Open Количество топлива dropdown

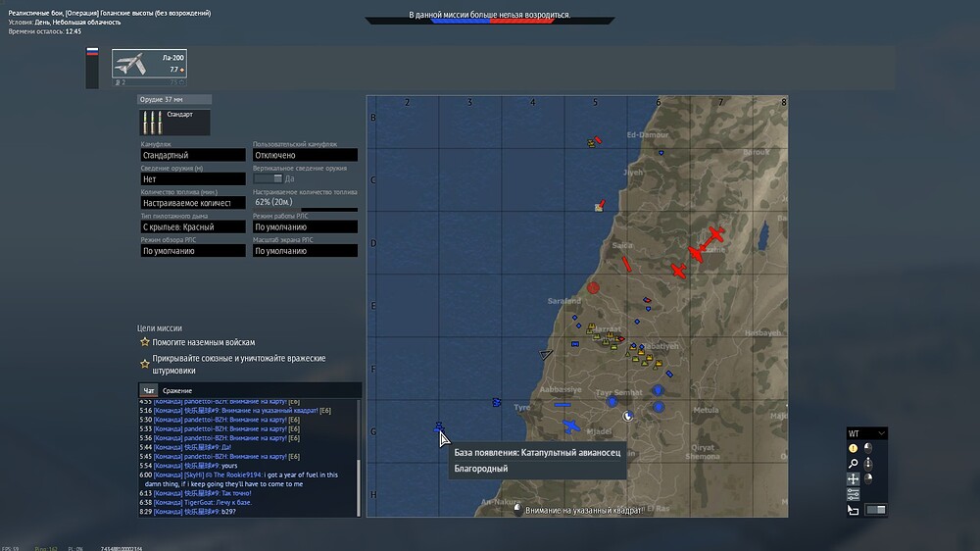[x=192, y=203]
